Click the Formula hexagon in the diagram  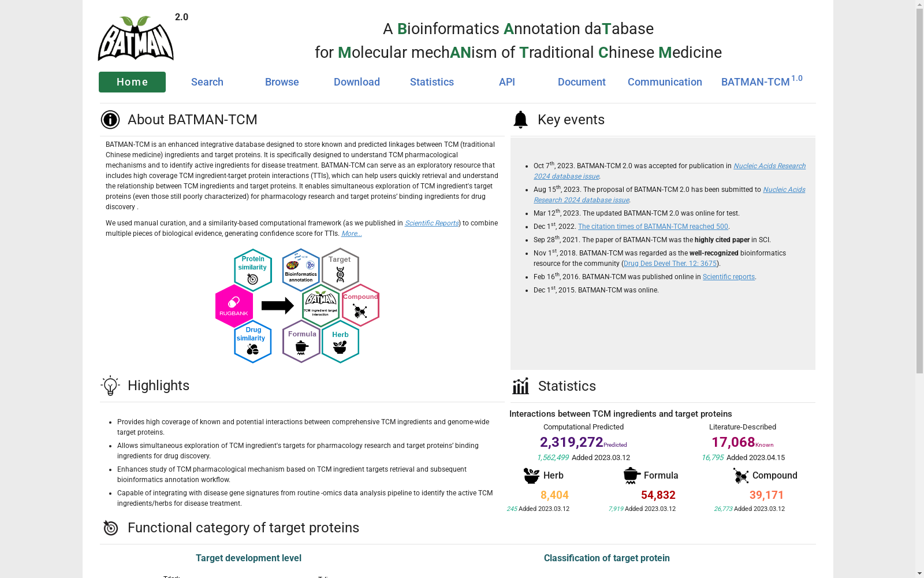tap(301, 342)
